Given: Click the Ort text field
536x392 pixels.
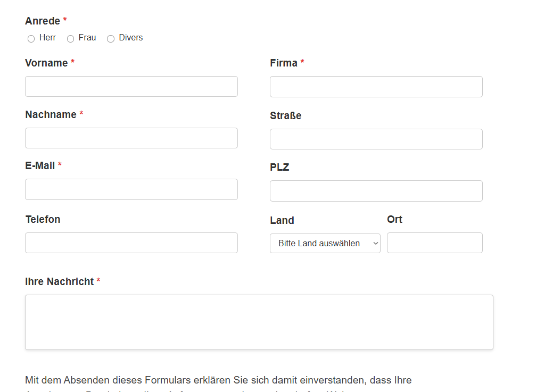Looking at the screenshot, I should [x=434, y=243].
